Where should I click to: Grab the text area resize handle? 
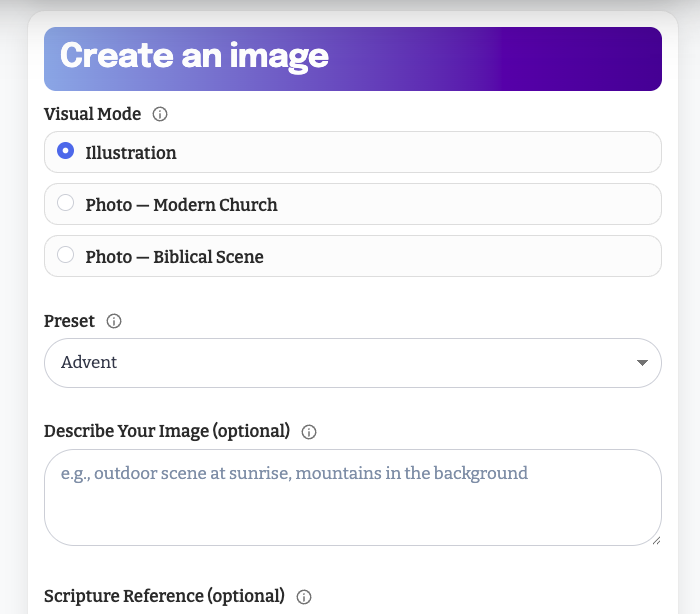(655, 540)
